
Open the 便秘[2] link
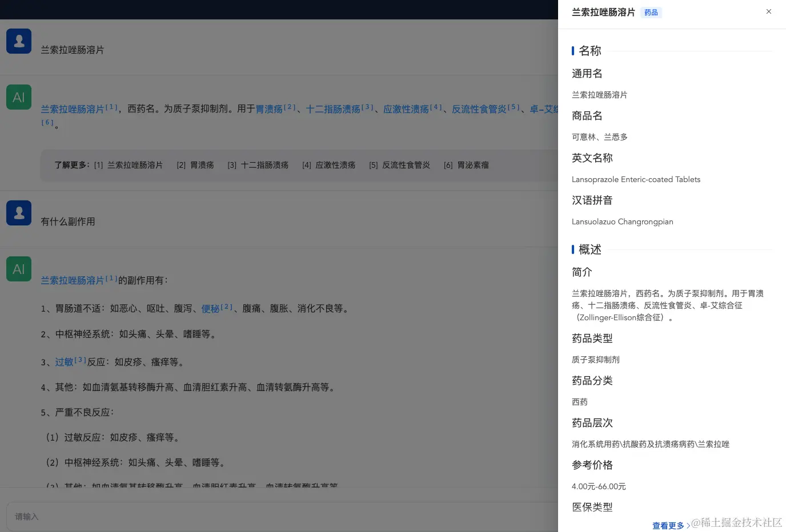pyautogui.click(x=217, y=308)
